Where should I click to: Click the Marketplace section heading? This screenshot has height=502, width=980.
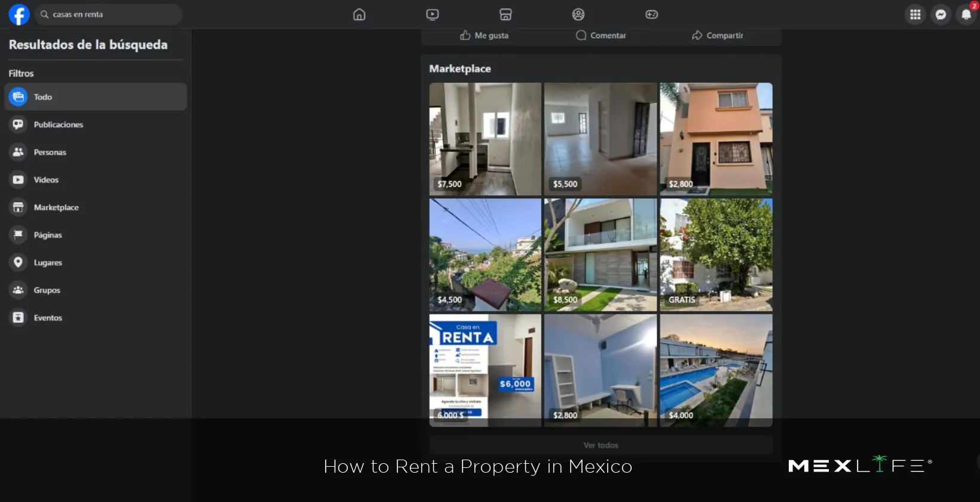click(460, 69)
